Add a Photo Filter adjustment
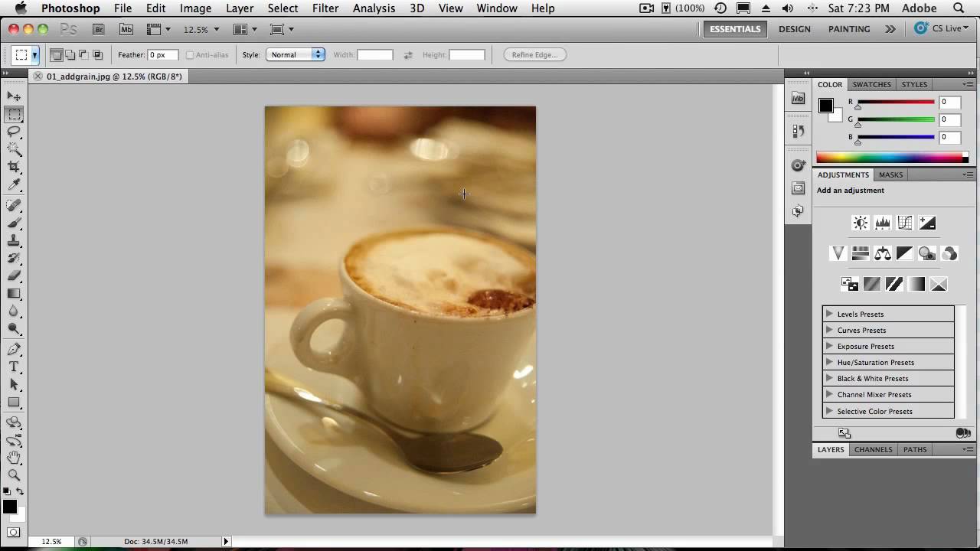980x551 pixels. point(927,253)
